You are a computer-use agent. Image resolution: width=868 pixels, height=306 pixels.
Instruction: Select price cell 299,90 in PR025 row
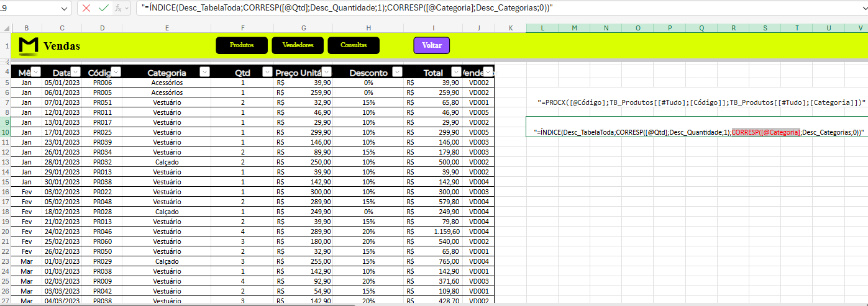click(x=304, y=132)
